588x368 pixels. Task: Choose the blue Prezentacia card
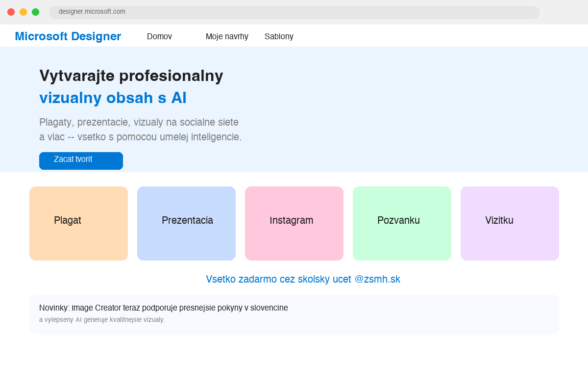[x=186, y=223]
